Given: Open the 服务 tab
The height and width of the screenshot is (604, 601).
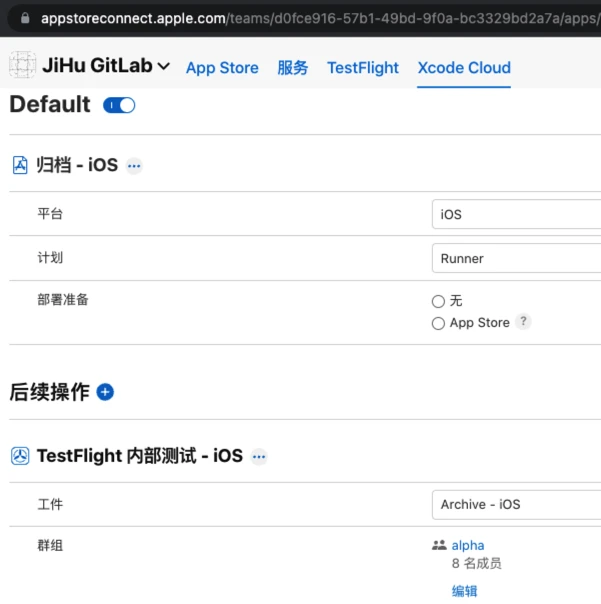Looking at the screenshot, I should tap(292, 68).
